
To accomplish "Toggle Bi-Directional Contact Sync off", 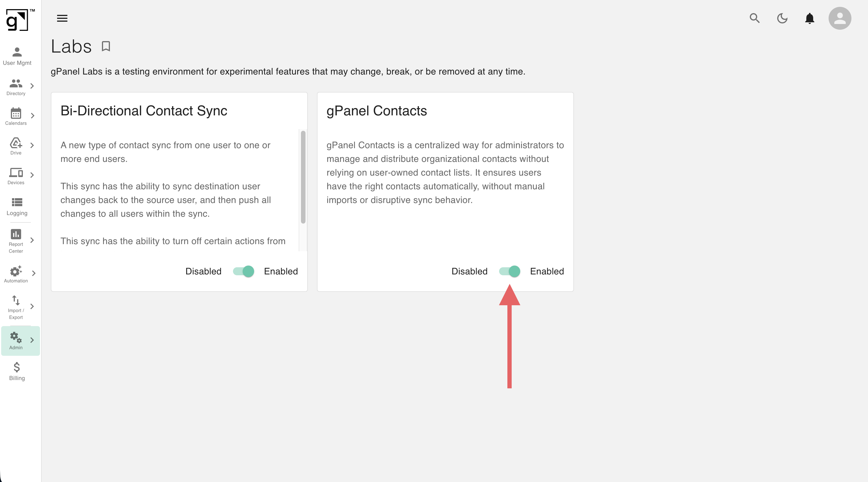I will point(243,271).
